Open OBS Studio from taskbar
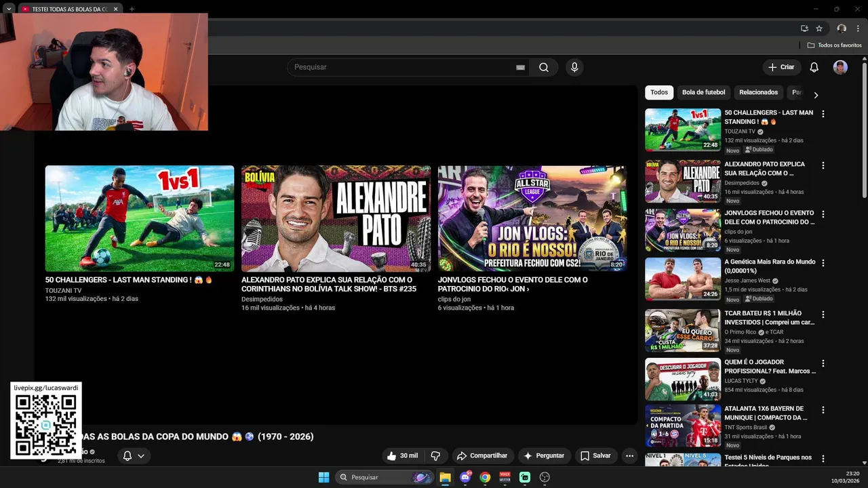Image resolution: width=868 pixels, height=488 pixels. [545, 477]
